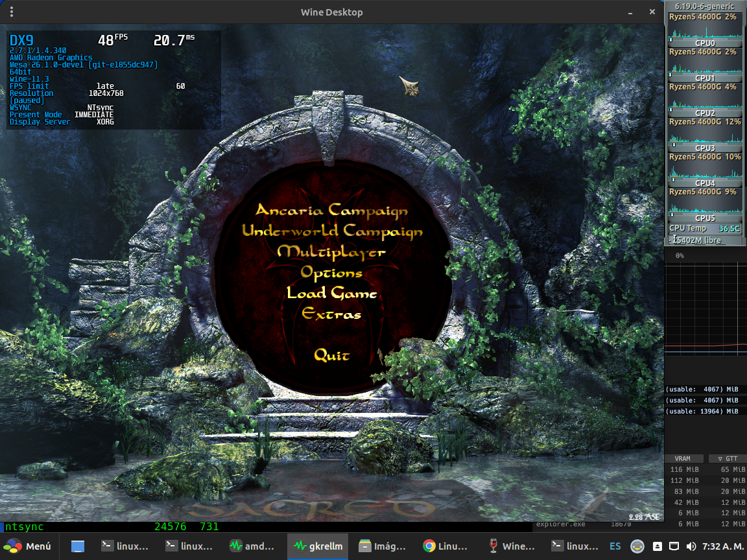Open the Multiplayer menu

(x=331, y=252)
